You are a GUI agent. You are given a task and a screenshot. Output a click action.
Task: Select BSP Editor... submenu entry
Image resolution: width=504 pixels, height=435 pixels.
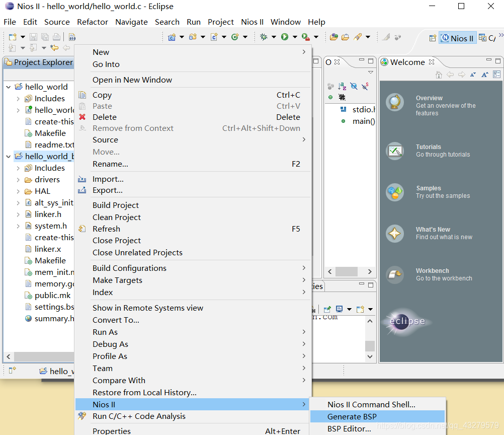point(378,429)
